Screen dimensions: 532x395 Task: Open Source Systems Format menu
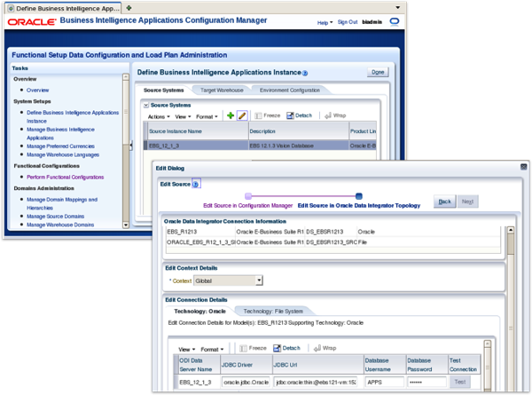tap(207, 117)
